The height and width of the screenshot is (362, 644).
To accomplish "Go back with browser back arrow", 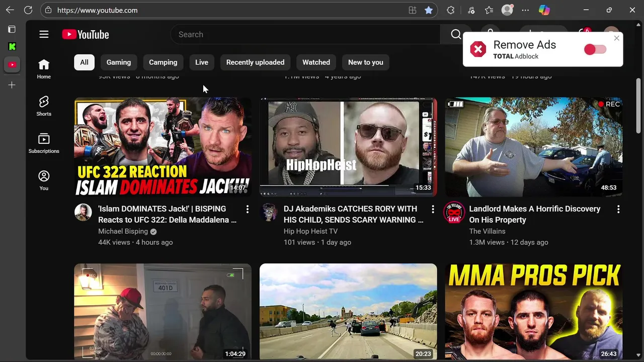I will (10, 10).
